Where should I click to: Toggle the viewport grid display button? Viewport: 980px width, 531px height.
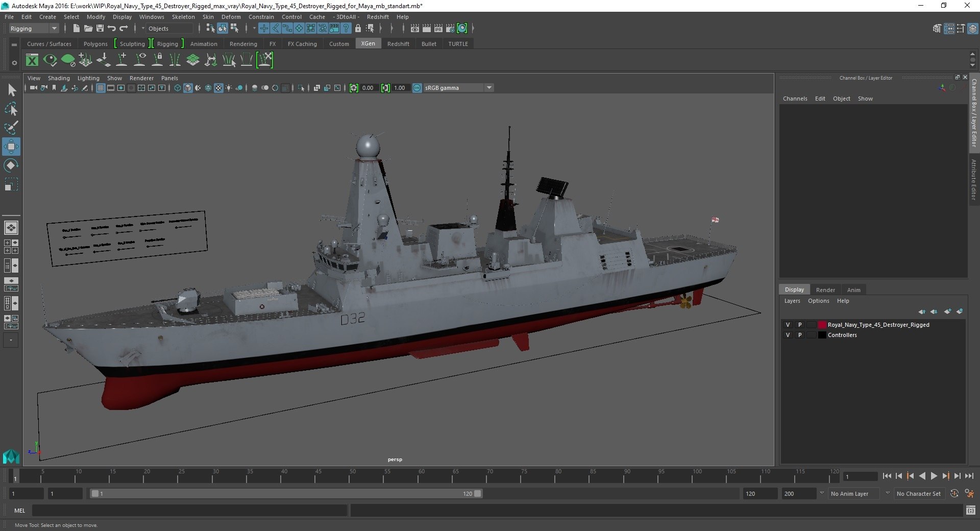pyautogui.click(x=101, y=88)
